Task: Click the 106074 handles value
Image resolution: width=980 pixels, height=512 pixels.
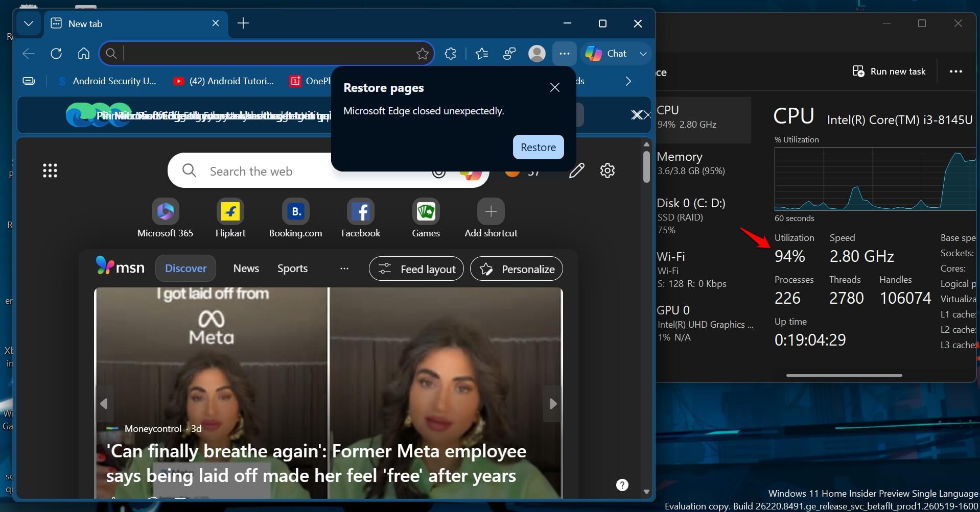Action: pyautogui.click(x=905, y=298)
